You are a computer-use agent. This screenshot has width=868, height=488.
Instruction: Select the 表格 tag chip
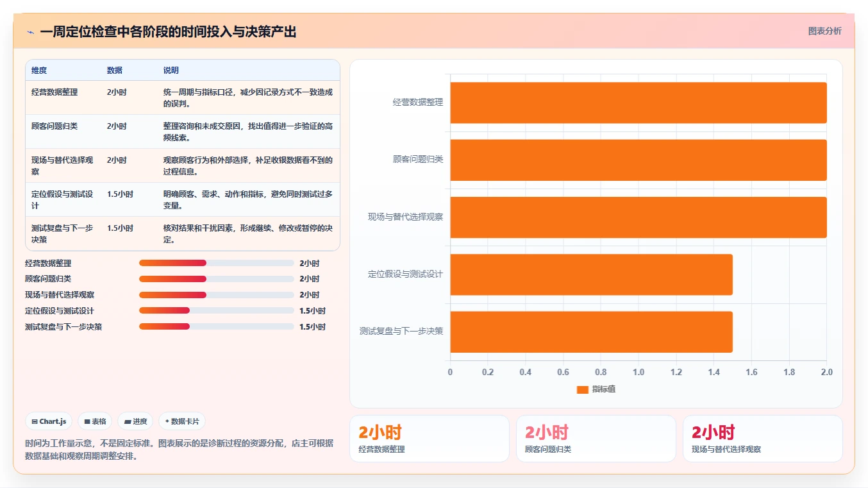pyautogui.click(x=95, y=421)
